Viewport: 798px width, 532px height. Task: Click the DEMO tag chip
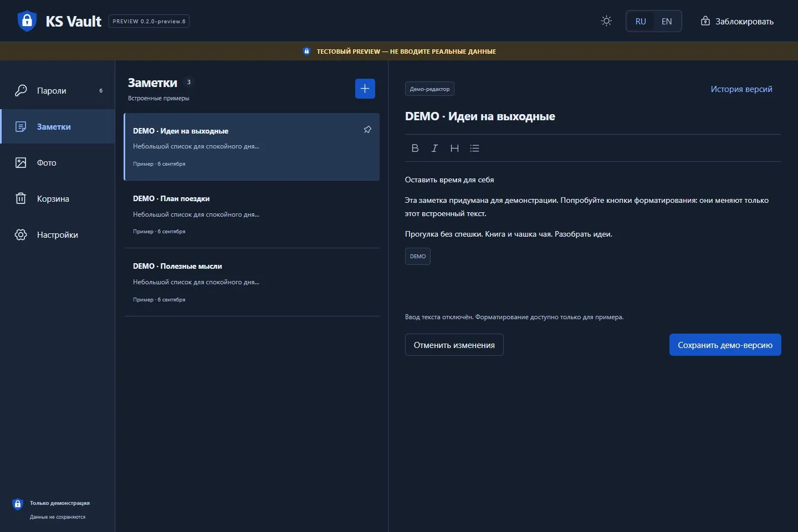coord(418,256)
